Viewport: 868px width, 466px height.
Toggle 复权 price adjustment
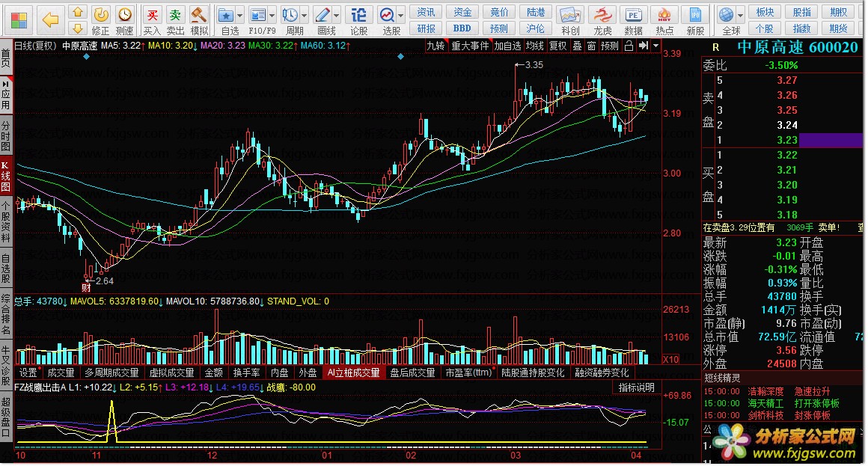point(558,46)
